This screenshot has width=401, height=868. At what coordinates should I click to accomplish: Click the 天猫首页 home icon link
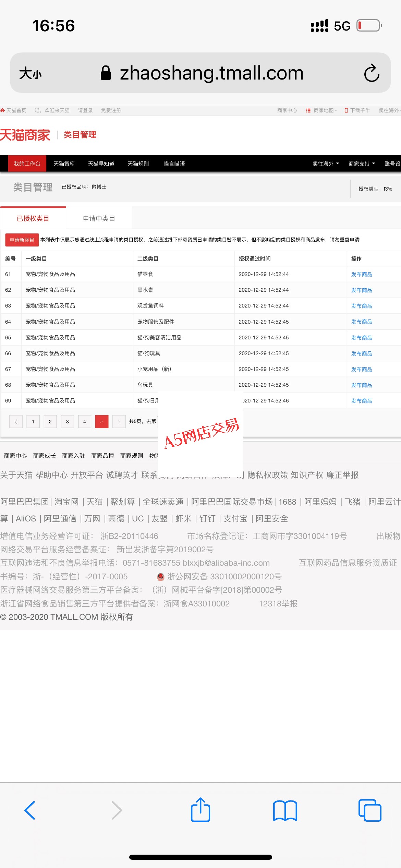[x=3, y=110]
